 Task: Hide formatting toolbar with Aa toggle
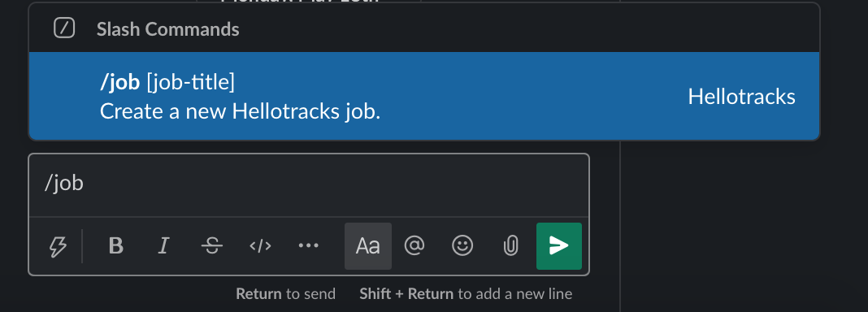[368, 246]
